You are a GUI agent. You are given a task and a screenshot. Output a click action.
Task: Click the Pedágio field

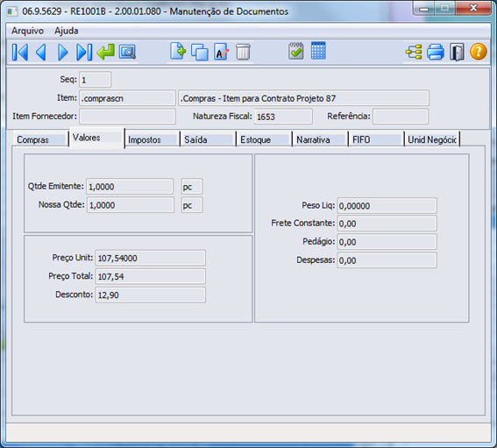coord(387,242)
